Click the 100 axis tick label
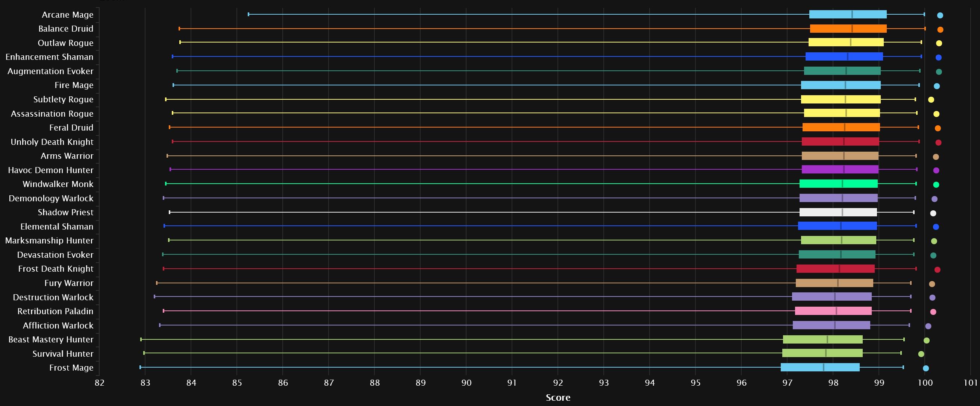Image resolution: width=980 pixels, height=406 pixels. pos(925,383)
